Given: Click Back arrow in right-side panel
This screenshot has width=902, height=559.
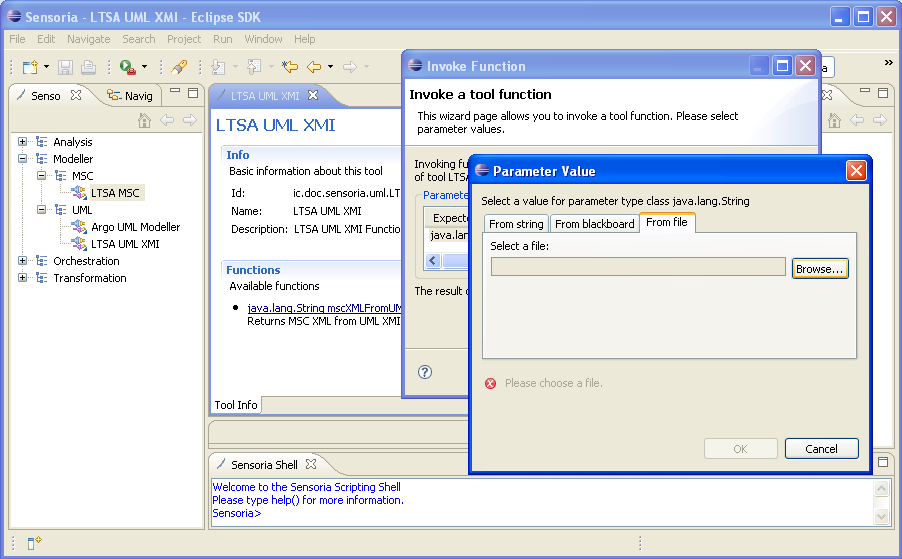Looking at the screenshot, I should [857, 120].
